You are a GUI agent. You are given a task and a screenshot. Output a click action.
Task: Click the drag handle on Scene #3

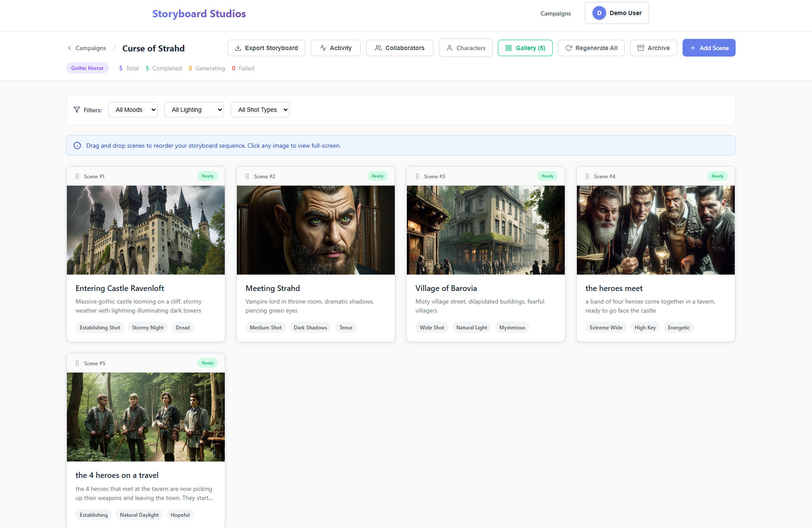click(x=417, y=176)
